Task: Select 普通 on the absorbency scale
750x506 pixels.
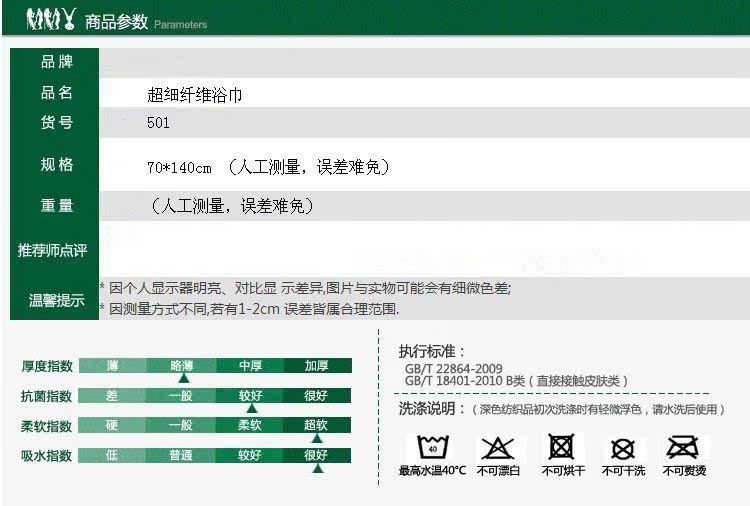Action: point(180,455)
